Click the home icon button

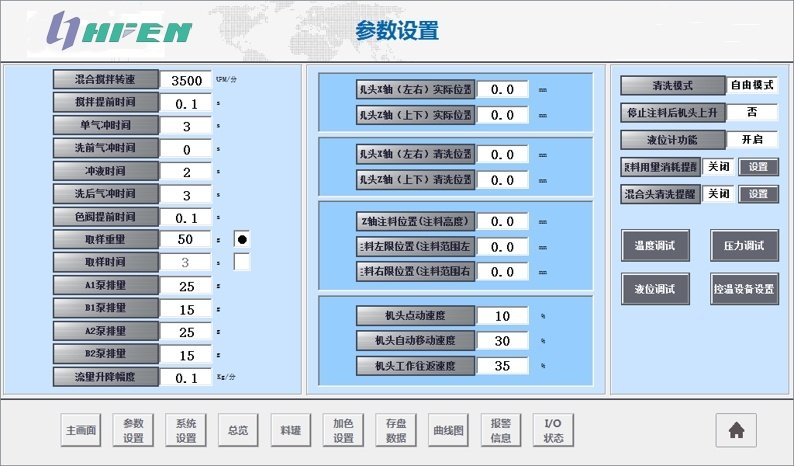[736, 431]
